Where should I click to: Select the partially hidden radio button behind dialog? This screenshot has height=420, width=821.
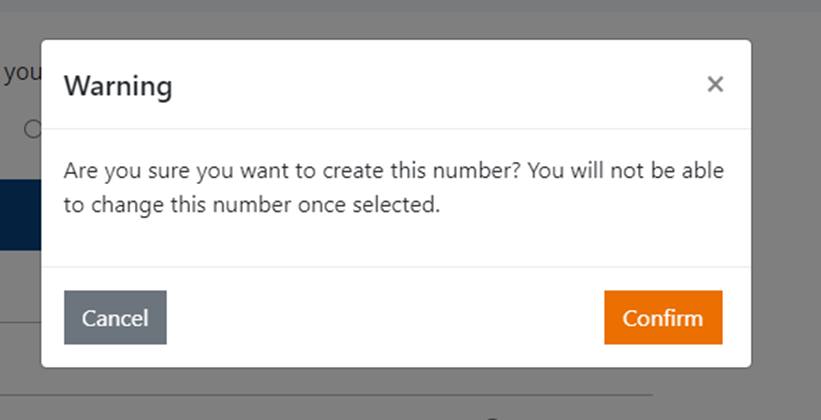(x=32, y=129)
